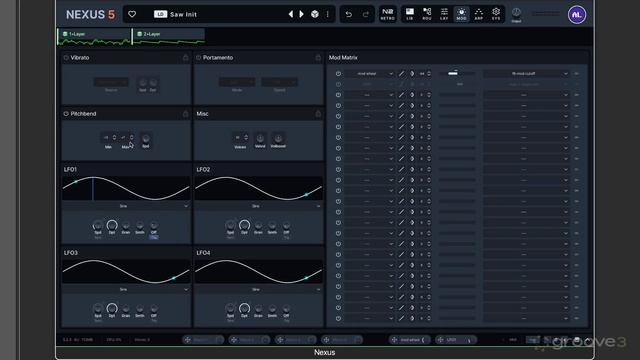Click the Pitchbend lock icon

point(185,114)
